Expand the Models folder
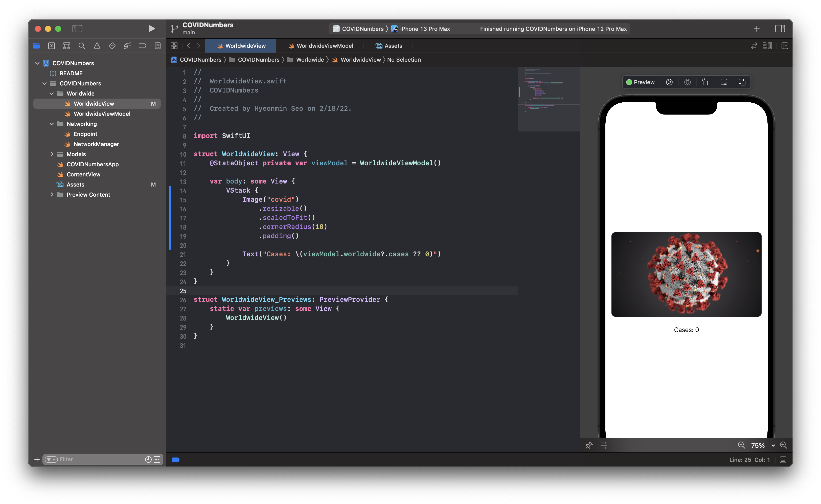This screenshot has width=821, height=504. (52, 154)
